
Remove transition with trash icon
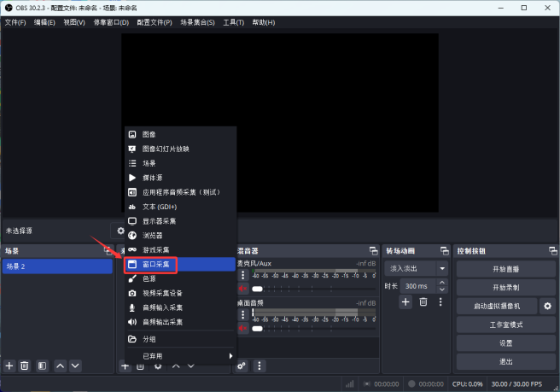point(423,302)
